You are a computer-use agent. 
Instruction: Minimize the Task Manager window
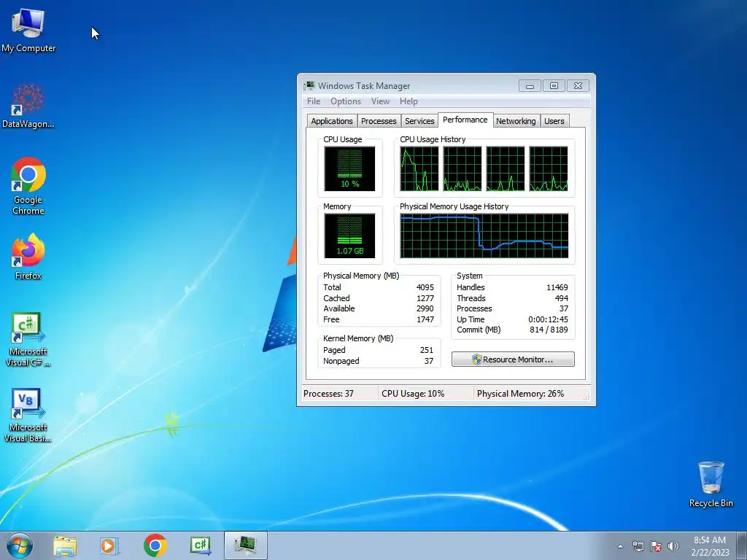(530, 86)
